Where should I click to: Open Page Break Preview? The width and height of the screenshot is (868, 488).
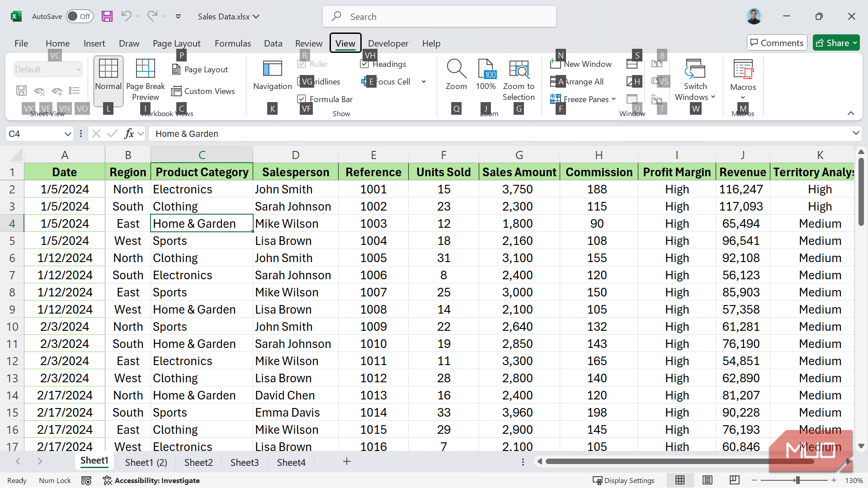click(x=145, y=80)
